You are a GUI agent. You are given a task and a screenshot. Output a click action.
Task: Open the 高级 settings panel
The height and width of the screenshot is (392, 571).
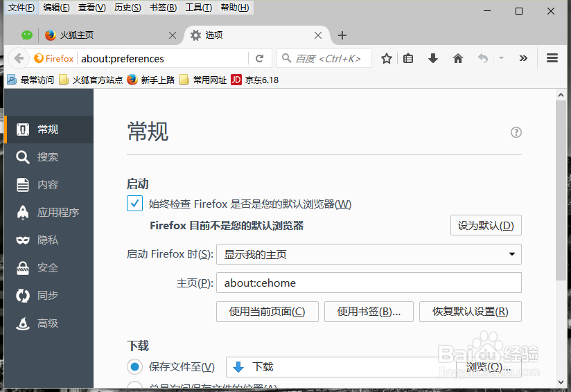click(x=49, y=323)
